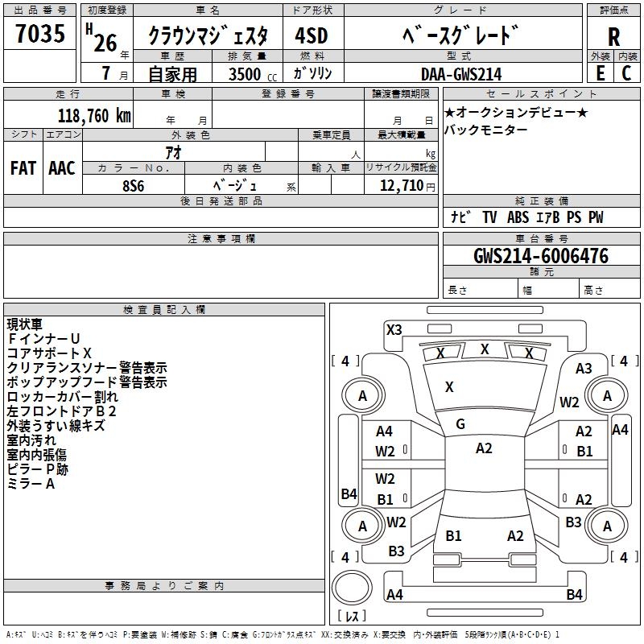Viewport: 644px width, 644px height.
Task: Click the displacement value 3500 cc
Action: pyautogui.click(x=253, y=74)
